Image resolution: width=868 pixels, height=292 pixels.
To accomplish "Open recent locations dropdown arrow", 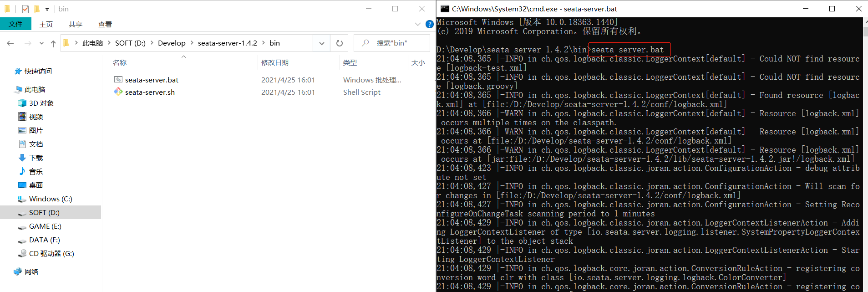I will [x=41, y=43].
